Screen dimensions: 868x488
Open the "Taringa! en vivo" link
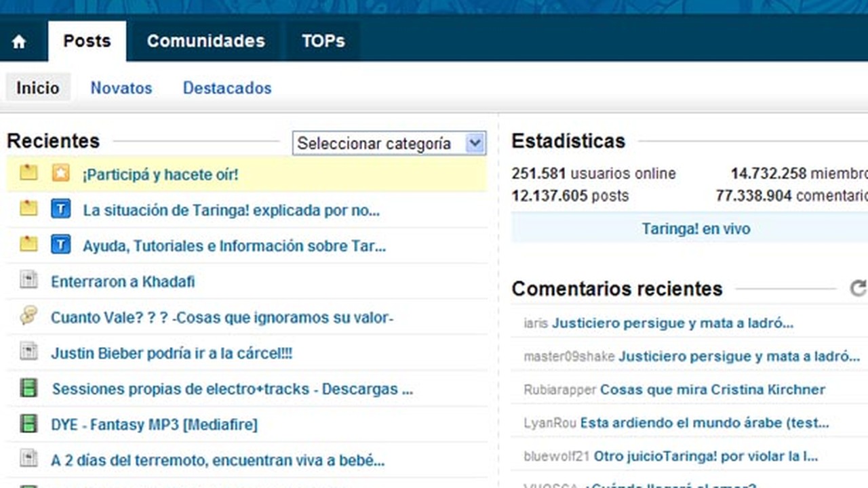(696, 229)
